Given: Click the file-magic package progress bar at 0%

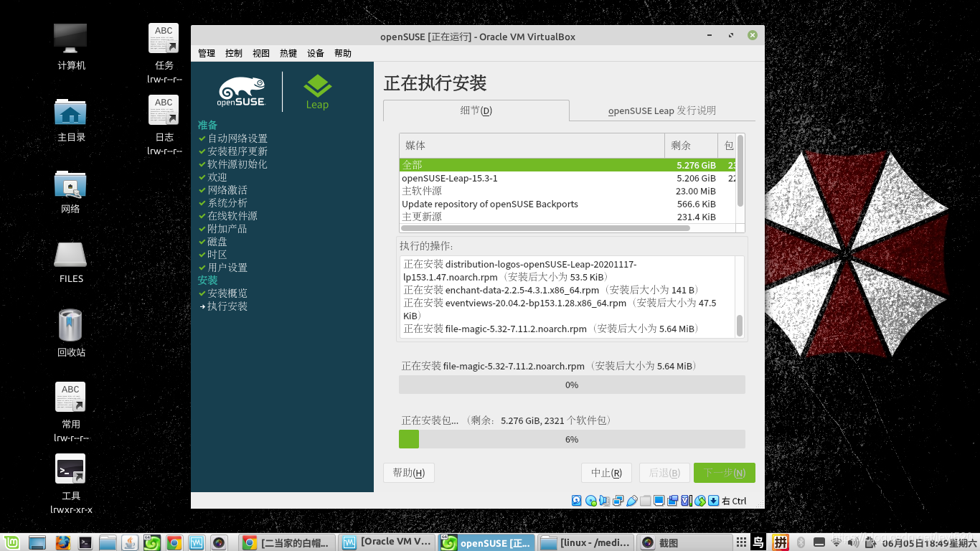Looking at the screenshot, I should (x=572, y=385).
